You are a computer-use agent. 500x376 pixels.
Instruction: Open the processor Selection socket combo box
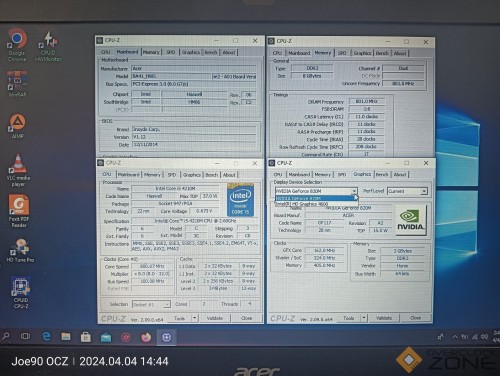tap(151, 304)
